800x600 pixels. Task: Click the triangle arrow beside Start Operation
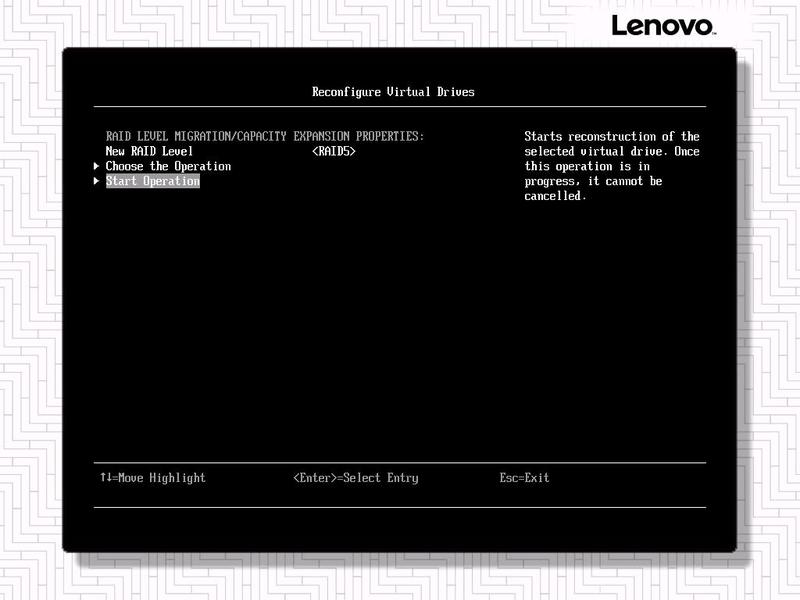coord(97,181)
